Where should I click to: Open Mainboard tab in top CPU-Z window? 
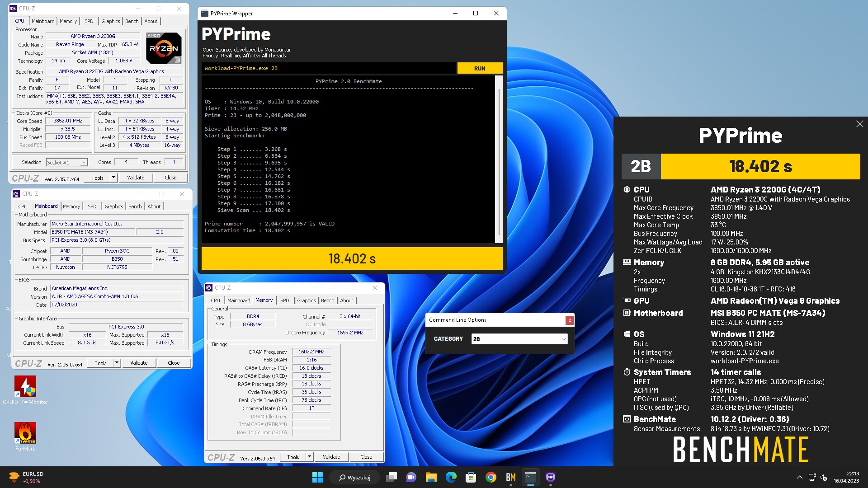click(43, 21)
